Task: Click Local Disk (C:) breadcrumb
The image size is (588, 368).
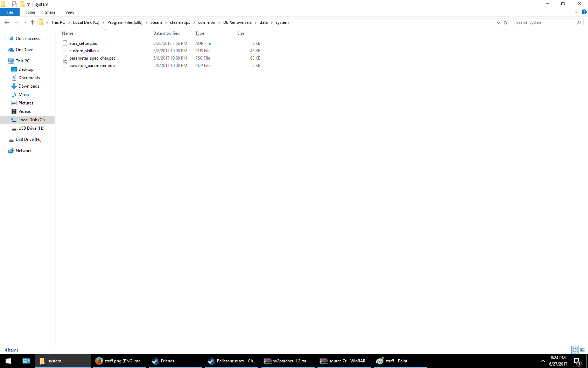Action: [x=86, y=22]
